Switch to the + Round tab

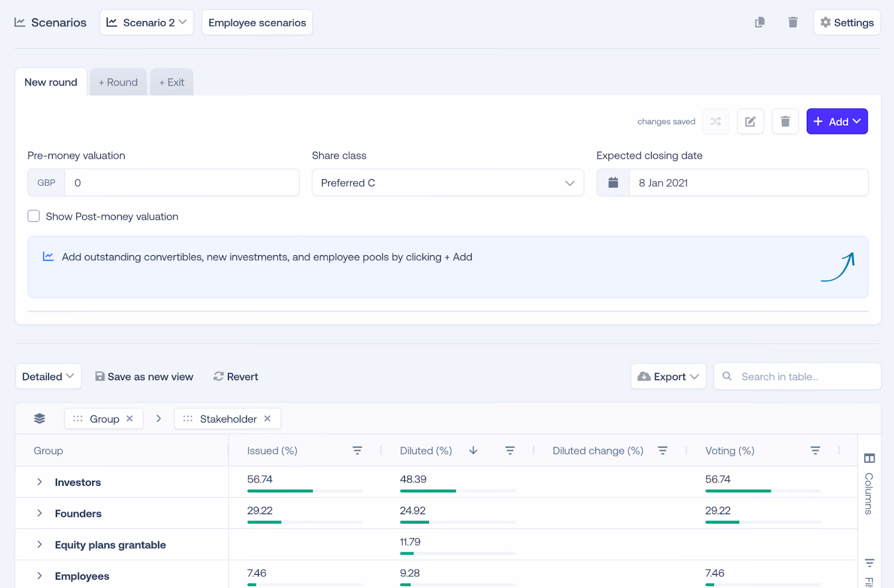(x=118, y=82)
